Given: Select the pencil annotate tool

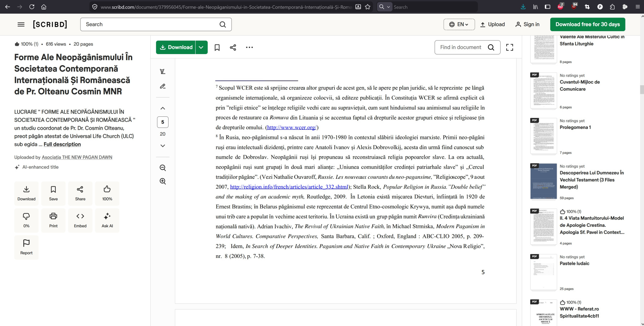Looking at the screenshot, I should [x=163, y=86].
